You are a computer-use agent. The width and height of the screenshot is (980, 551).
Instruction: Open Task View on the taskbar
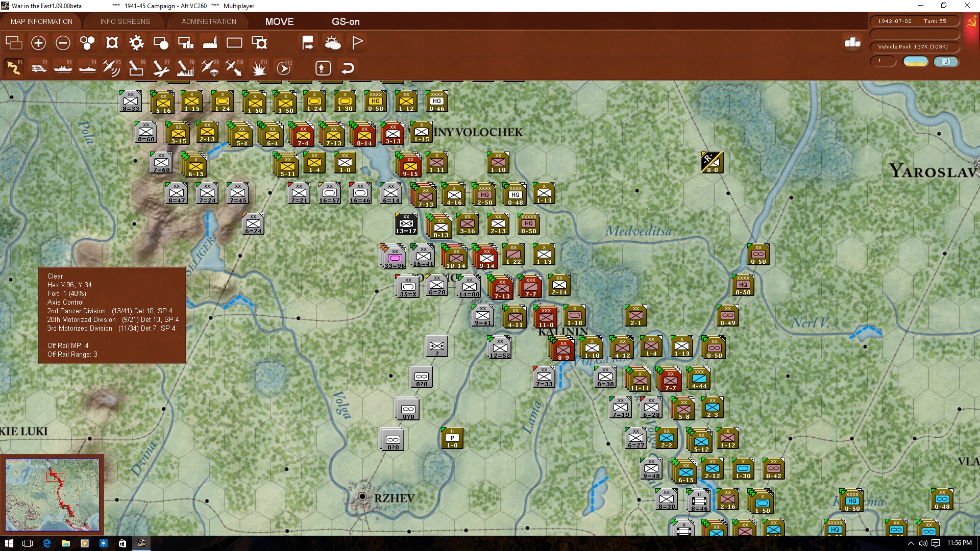28,543
